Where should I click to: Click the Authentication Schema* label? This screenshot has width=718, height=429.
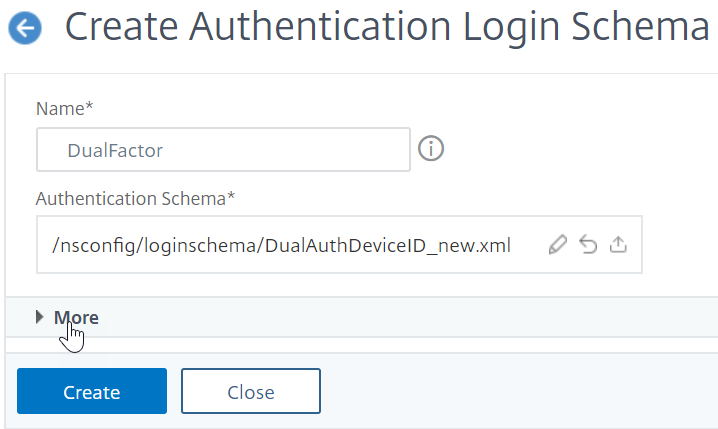coord(136,199)
